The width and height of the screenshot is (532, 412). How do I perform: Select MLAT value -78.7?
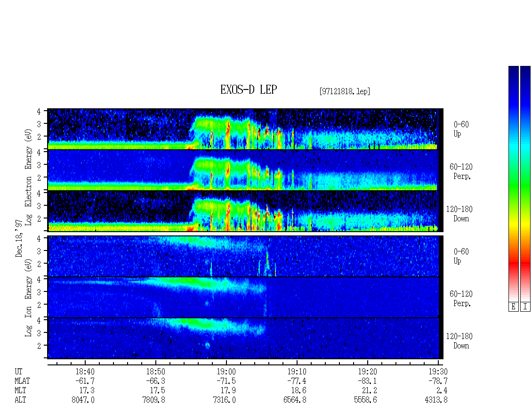(x=438, y=381)
